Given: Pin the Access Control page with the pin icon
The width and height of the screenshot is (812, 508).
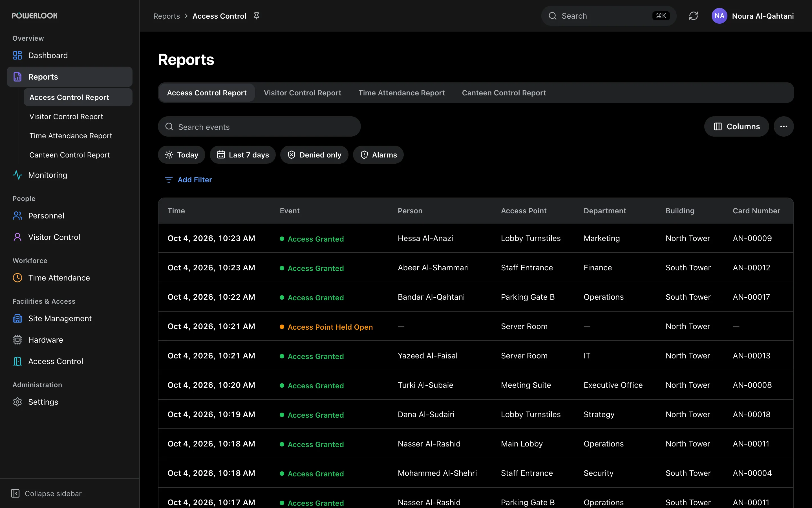Looking at the screenshot, I should (257, 16).
